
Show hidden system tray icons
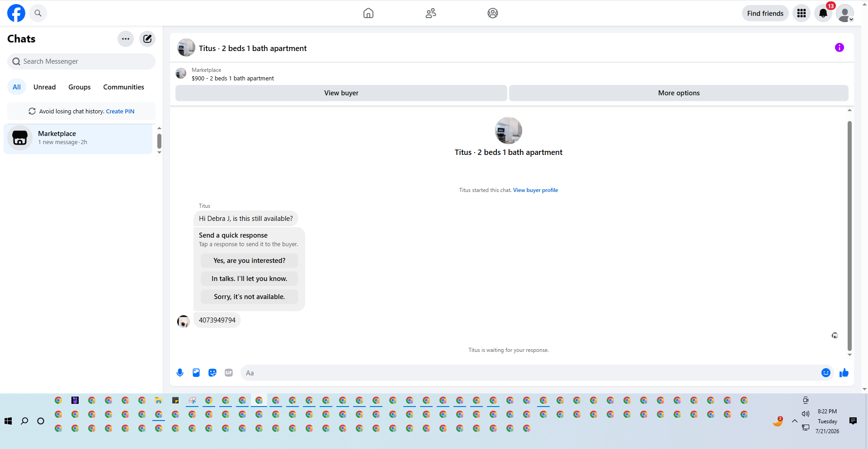pos(794,421)
